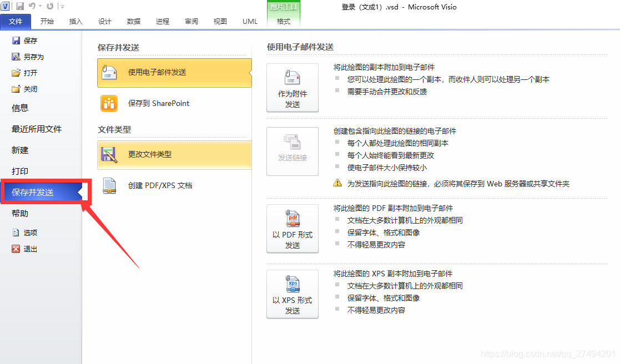This screenshot has height=364, width=620.
Task: Go to 打印 in the sidebar
Action: pyautogui.click(x=21, y=171)
